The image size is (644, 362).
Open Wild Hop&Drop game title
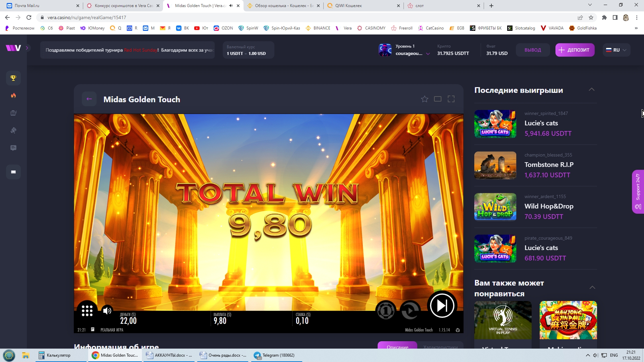click(549, 206)
